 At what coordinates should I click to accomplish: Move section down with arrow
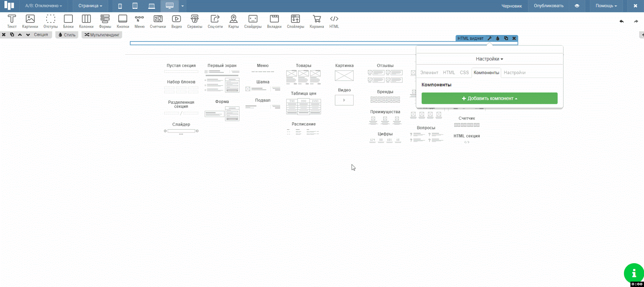coord(28,35)
